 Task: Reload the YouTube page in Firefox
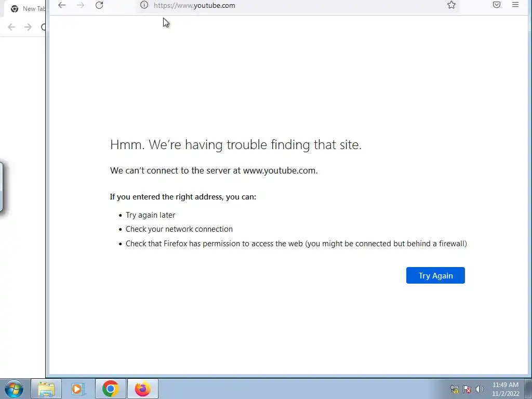coord(99,5)
